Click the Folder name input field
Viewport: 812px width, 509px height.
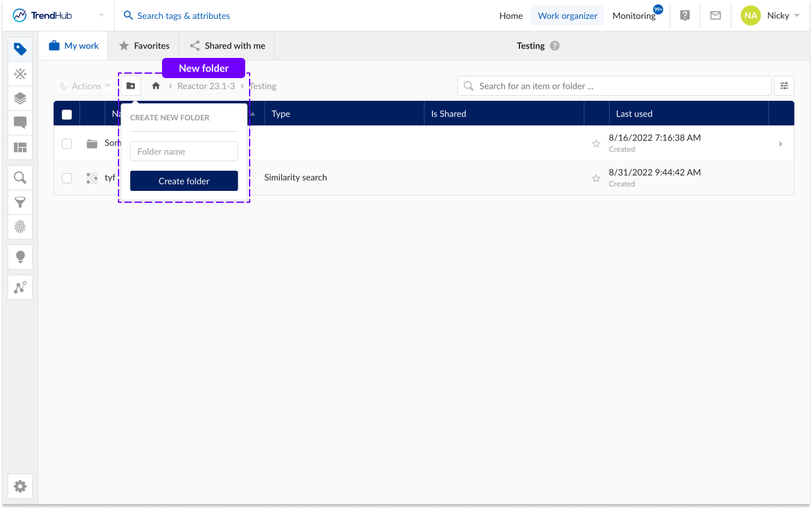coord(184,151)
